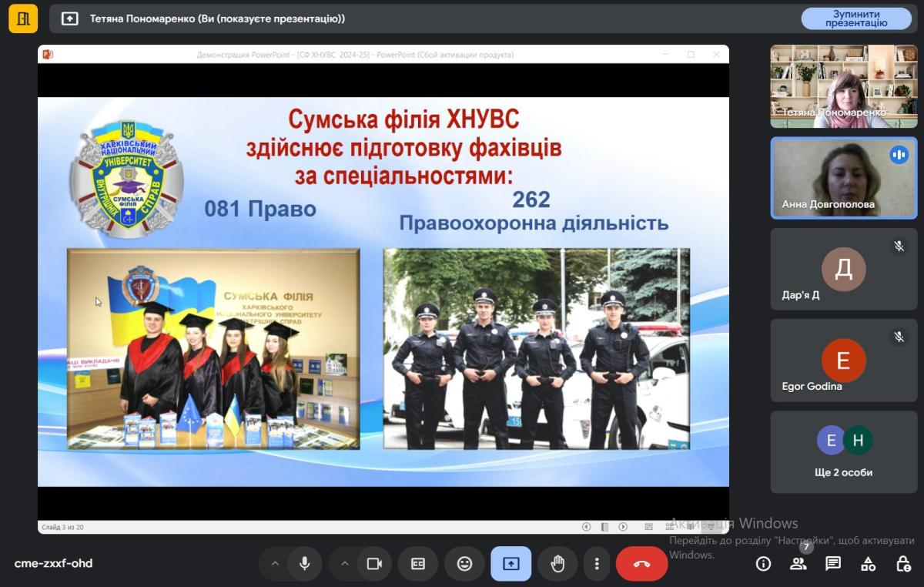Click the police officers photo on slide
This screenshot has height=587, width=924.
tap(537, 349)
